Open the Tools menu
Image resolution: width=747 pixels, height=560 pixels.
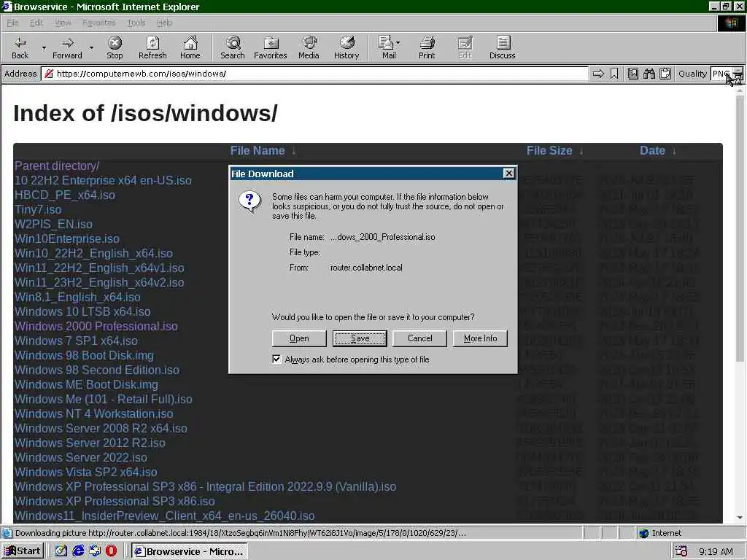tap(136, 23)
